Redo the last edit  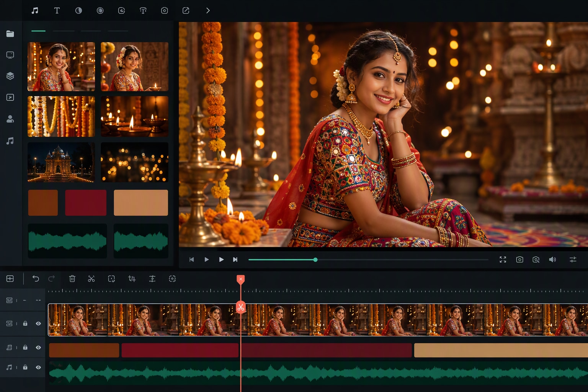(52, 279)
